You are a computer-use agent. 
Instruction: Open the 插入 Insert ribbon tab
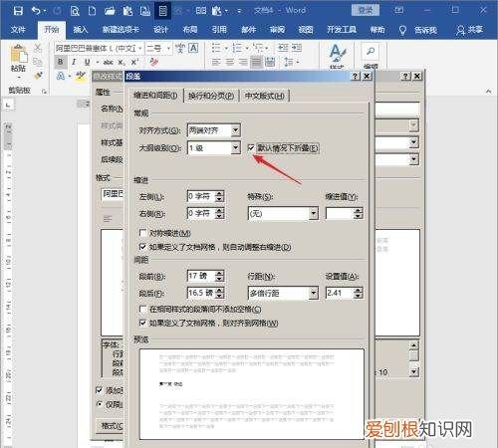[81, 30]
